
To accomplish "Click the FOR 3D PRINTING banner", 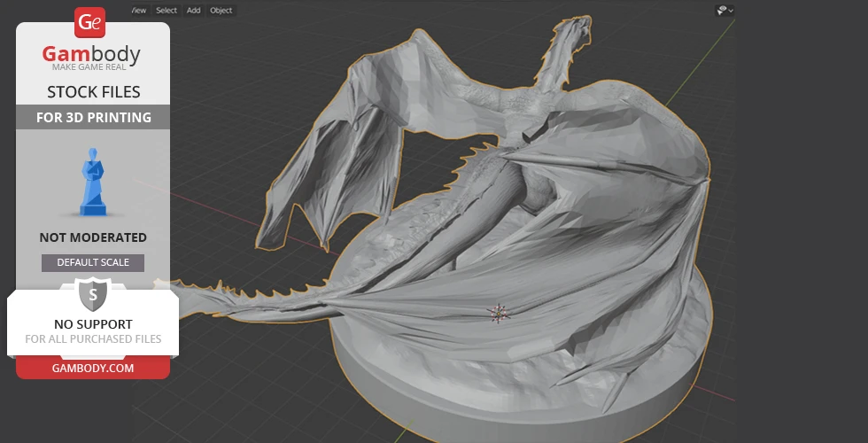I will tap(93, 117).
